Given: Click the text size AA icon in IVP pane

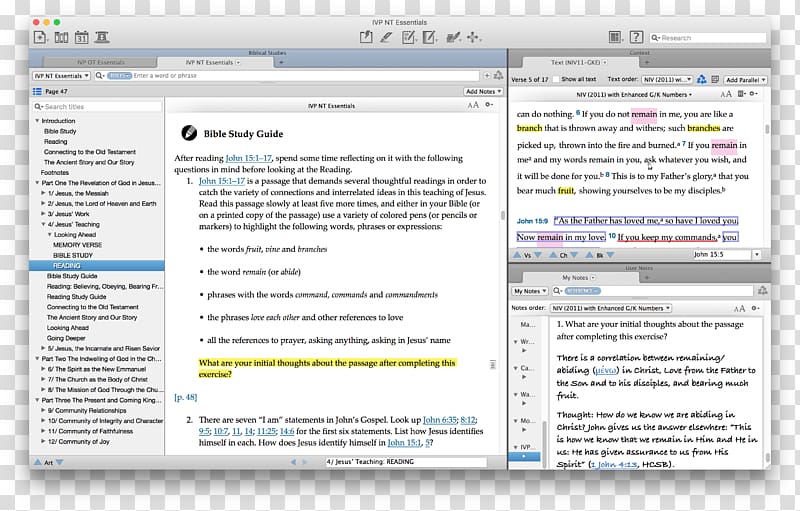Looking at the screenshot, I should (473, 105).
